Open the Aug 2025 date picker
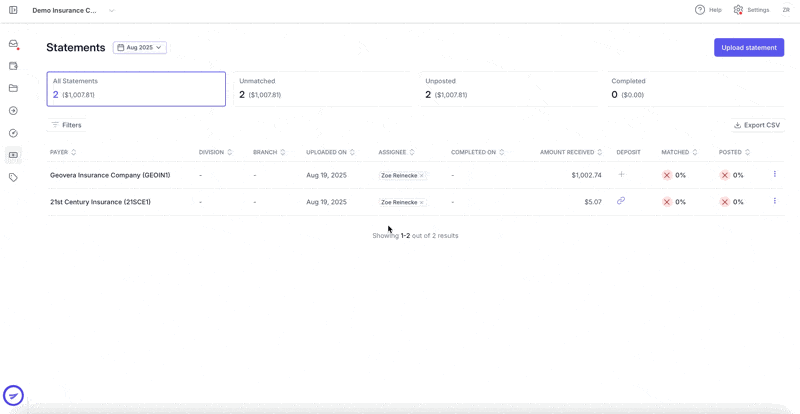This screenshot has height=414, width=800. pos(140,47)
